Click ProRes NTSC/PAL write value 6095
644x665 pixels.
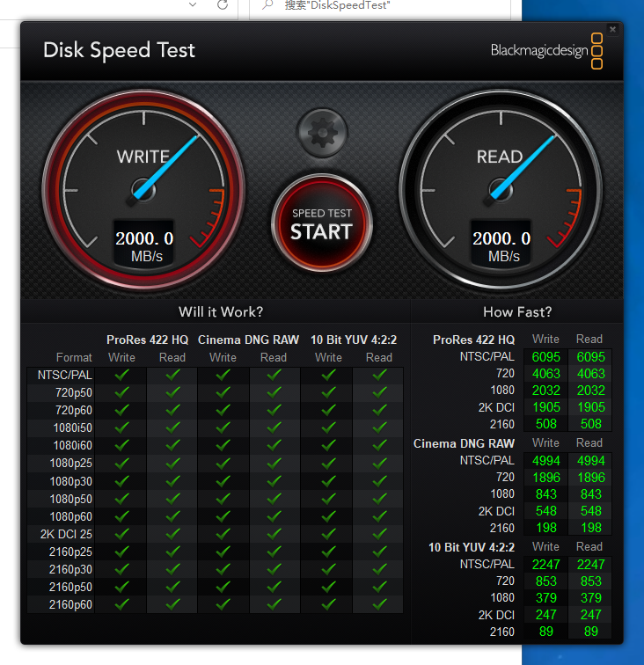click(546, 357)
